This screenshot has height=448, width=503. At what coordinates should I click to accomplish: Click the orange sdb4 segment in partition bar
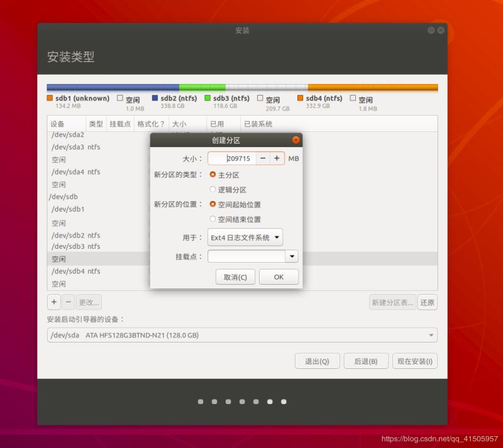coord(372,87)
